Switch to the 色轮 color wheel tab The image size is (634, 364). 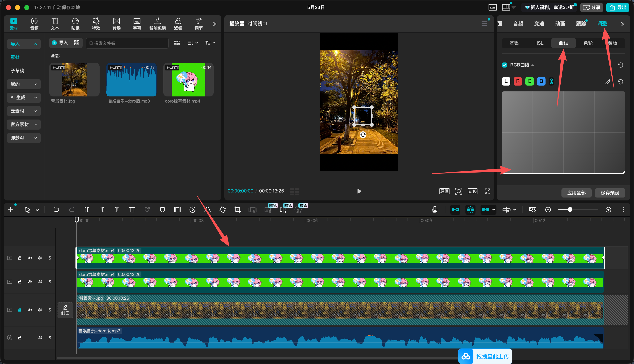[588, 43]
